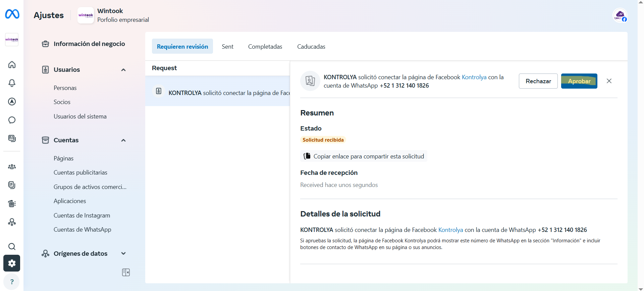
Task: Switch to the Completadas tab
Action: click(265, 47)
